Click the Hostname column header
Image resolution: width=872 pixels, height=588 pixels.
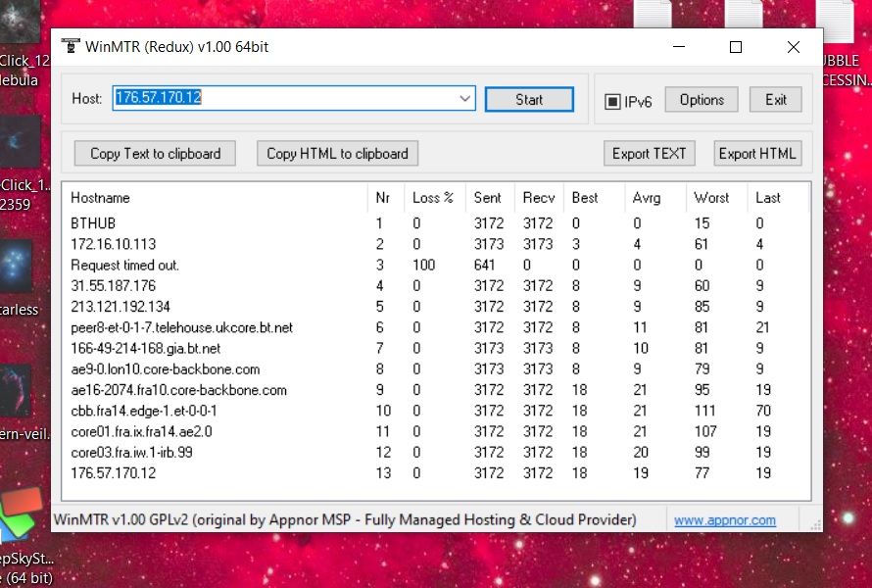(100, 198)
